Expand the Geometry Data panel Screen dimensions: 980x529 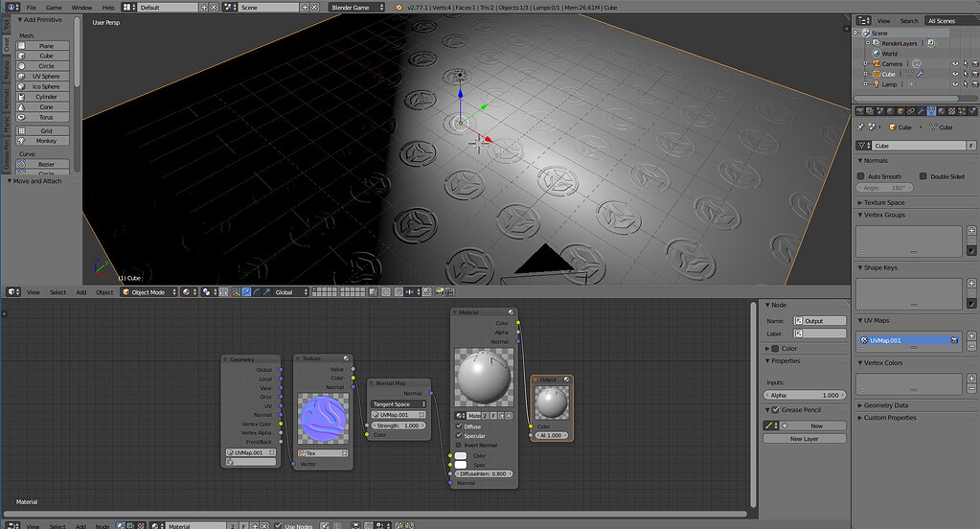[883, 405]
